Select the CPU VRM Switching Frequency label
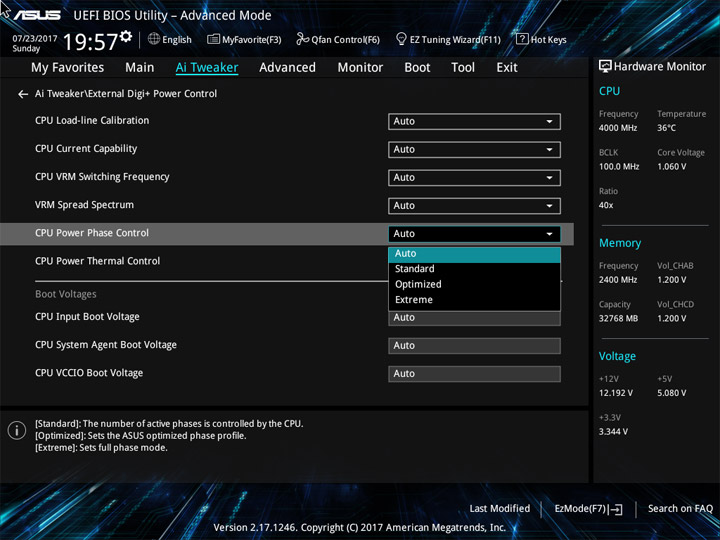This screenshot has height=540, width=720. 102,177
